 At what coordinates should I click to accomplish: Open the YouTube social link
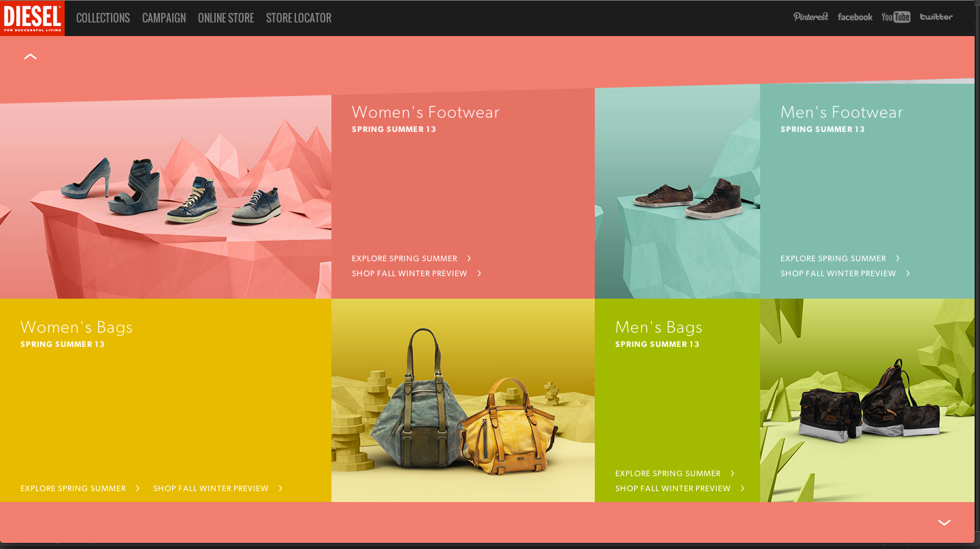pyautogui.click(x=896, y=17)
